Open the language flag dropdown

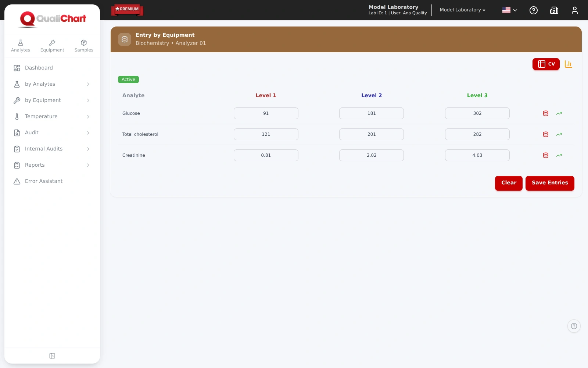coord(510,10)
